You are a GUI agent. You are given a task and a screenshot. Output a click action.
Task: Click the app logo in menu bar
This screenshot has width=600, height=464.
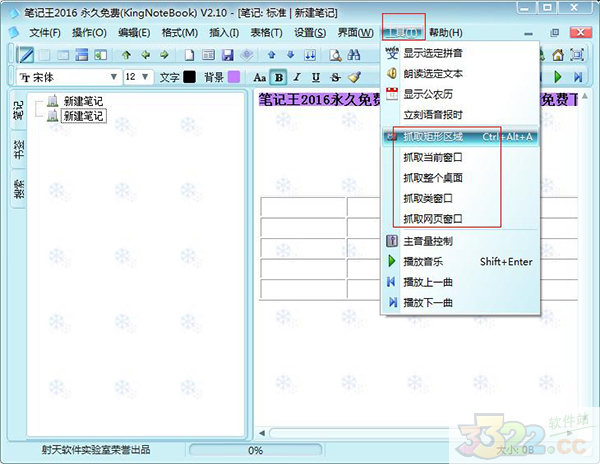[14, 33]
